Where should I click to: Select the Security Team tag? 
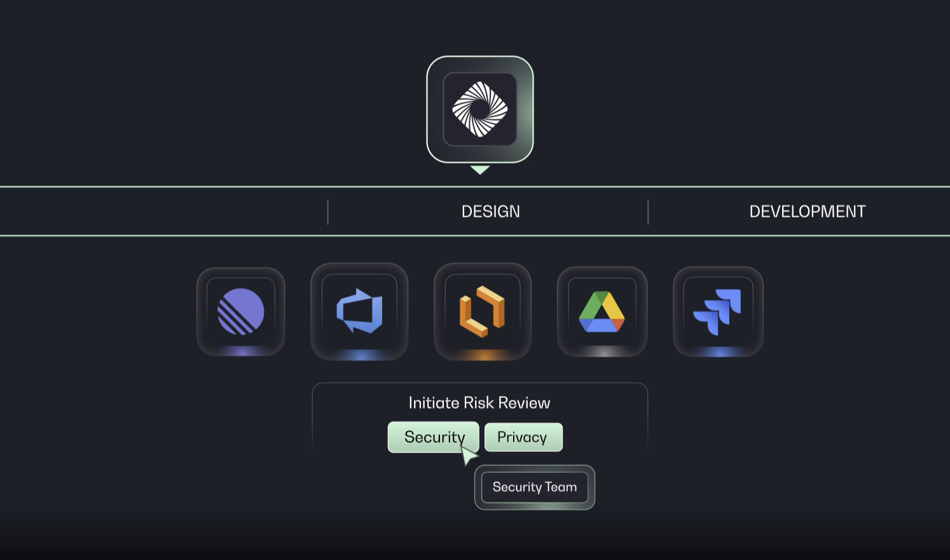535,488
